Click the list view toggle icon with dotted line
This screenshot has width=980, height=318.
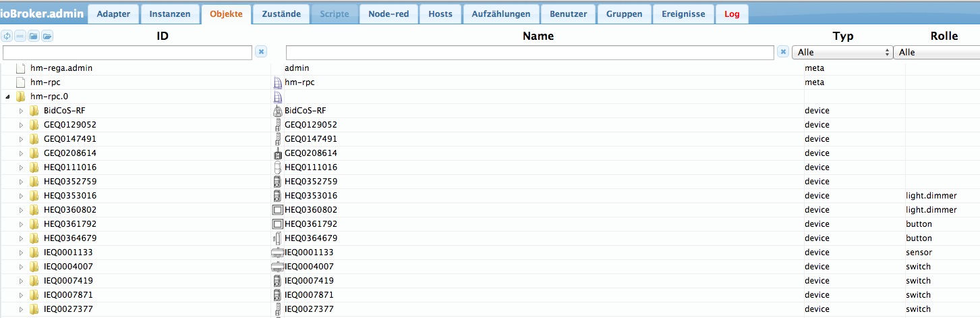point(20,36)
